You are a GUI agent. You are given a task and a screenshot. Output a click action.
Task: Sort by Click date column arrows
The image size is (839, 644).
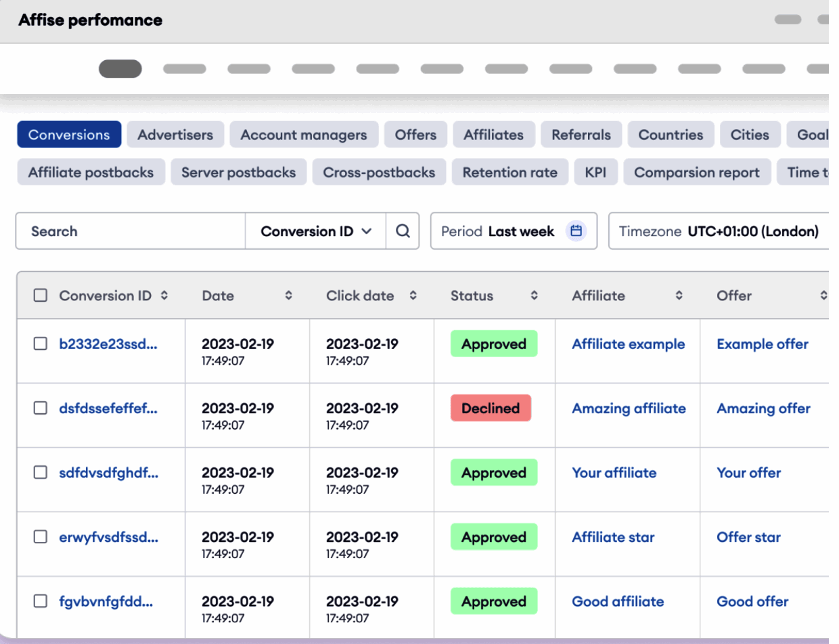click(413, 296)
